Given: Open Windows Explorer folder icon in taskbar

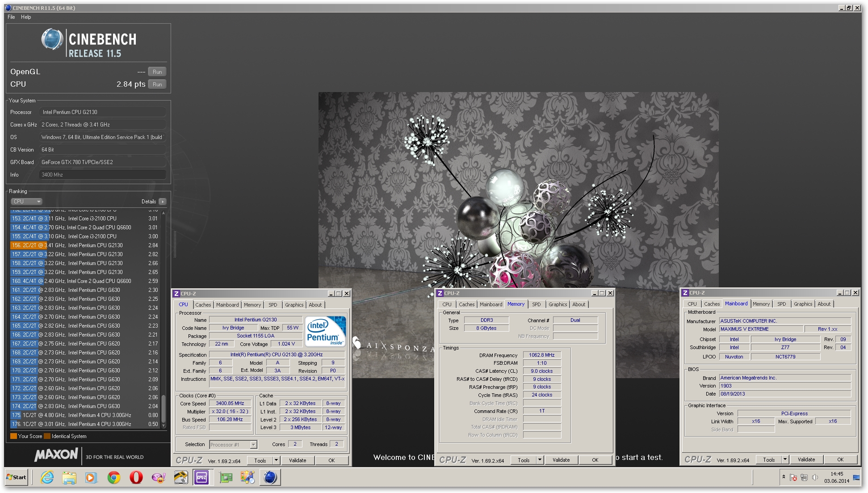Looking at the screenshot, I should coord(69,477).
